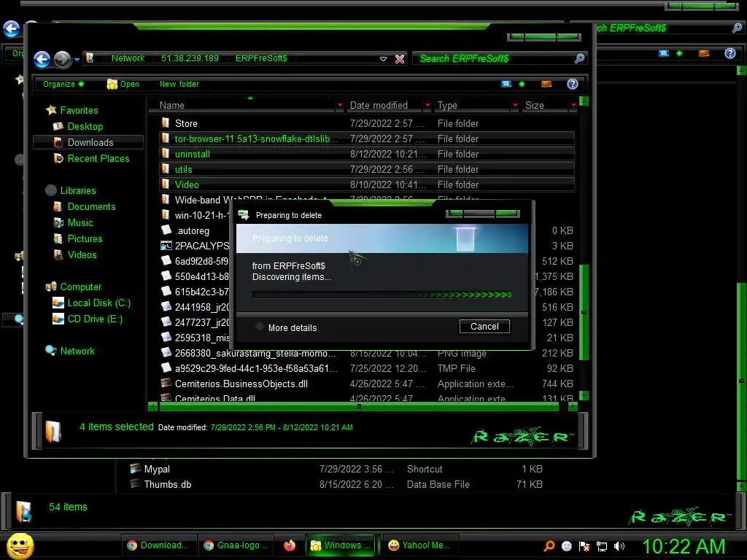Viewport: 747px width, 560px height.
Task: Select the Video folder
Action: [367, 184]
